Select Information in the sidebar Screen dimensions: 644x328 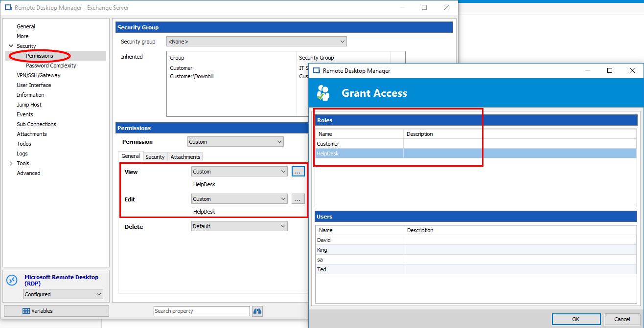coord(30,95)
